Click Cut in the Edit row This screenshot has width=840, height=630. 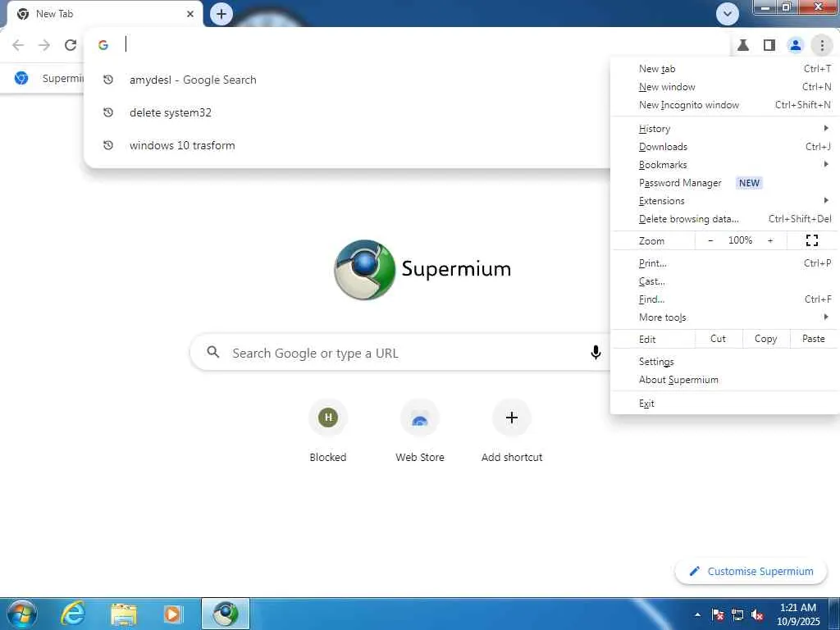(719, 339)
